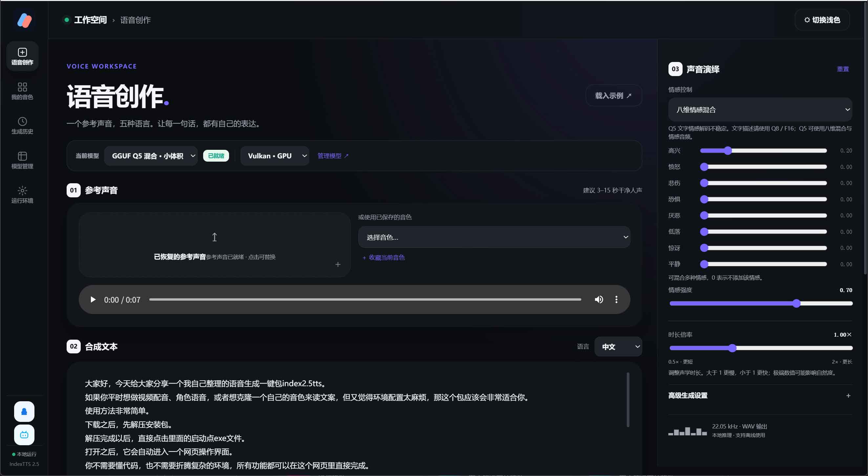Adjust the 恐惧 emotion slider
Image resolution: width=868 pixels, height=476 pixels.
click(x=763, y=199)
